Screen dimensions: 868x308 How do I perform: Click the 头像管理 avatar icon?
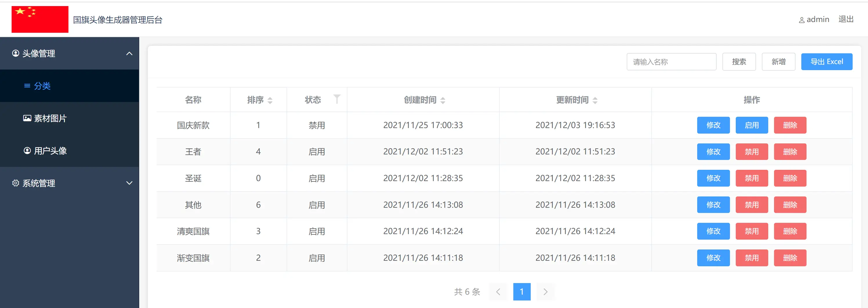tap(15, 53)
